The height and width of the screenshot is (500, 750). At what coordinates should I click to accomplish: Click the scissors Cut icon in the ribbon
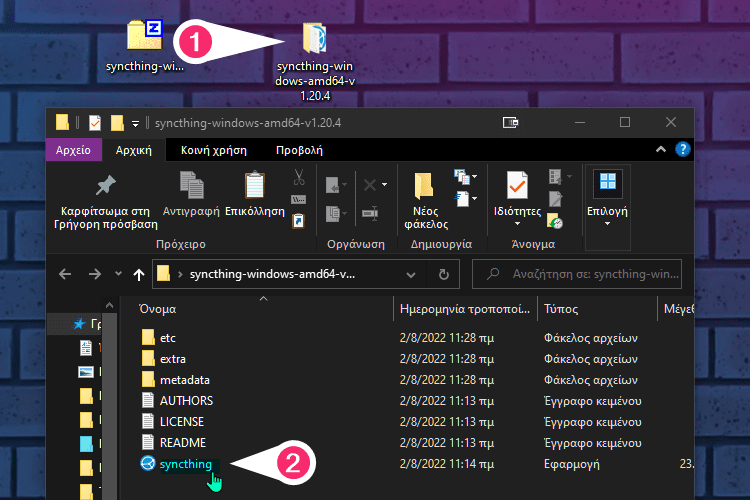coord(298,178)
